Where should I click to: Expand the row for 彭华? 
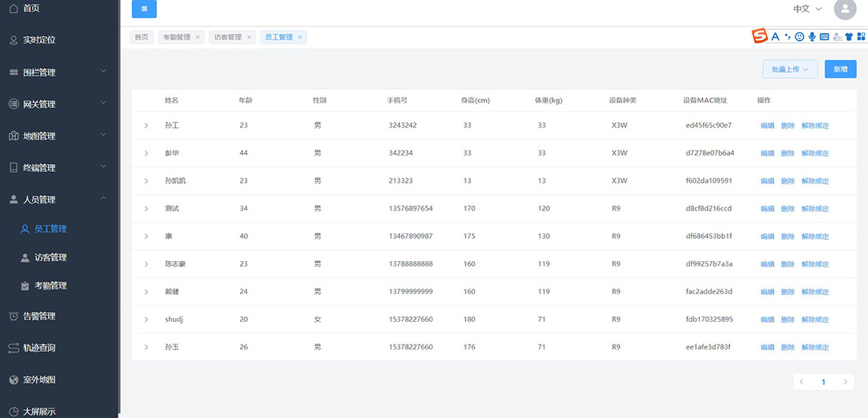pos(146,153)
